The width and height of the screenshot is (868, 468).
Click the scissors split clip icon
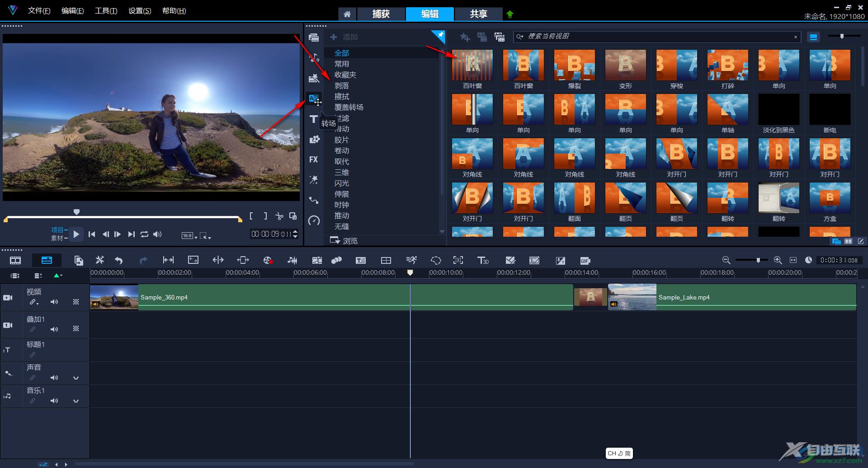[279, 216]
